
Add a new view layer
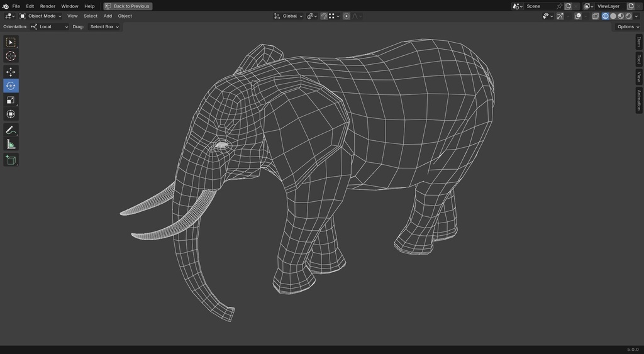click(x=630, y=6)
